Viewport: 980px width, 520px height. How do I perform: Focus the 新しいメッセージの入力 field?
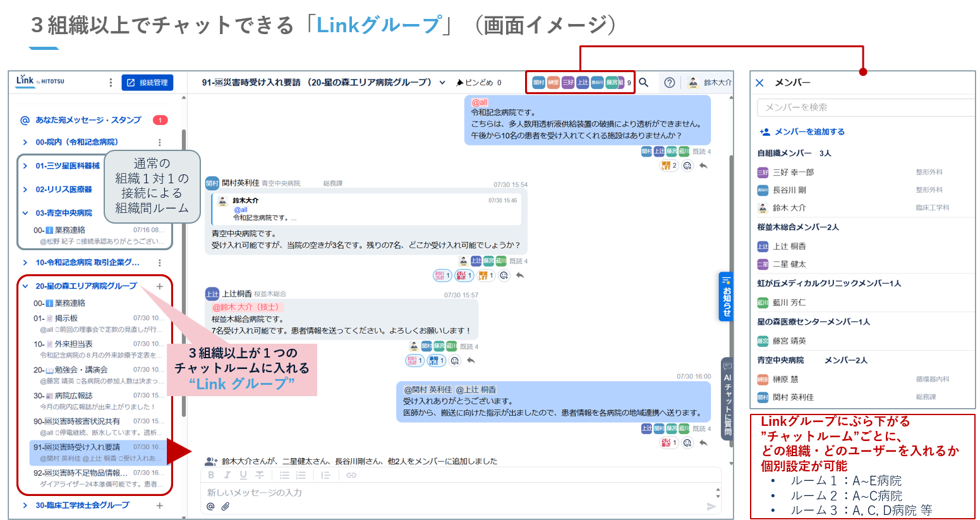coord(458,492)
